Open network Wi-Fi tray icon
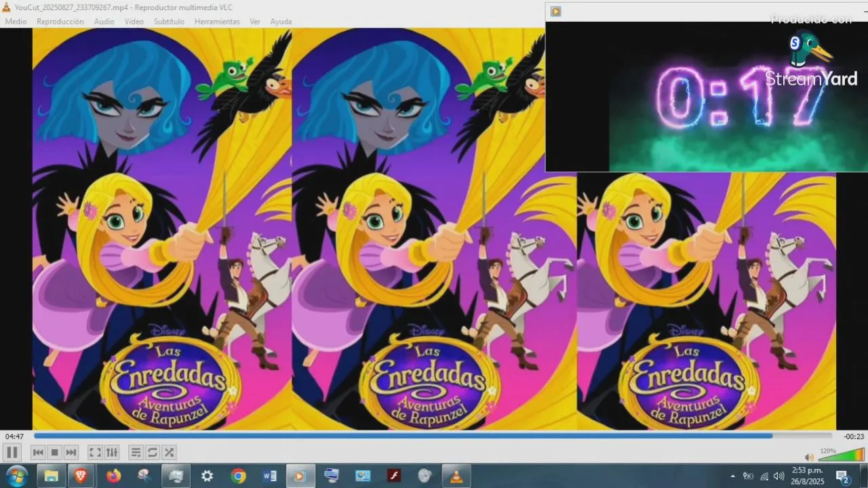This screenshot has height=488, width=868. [764, 476]
